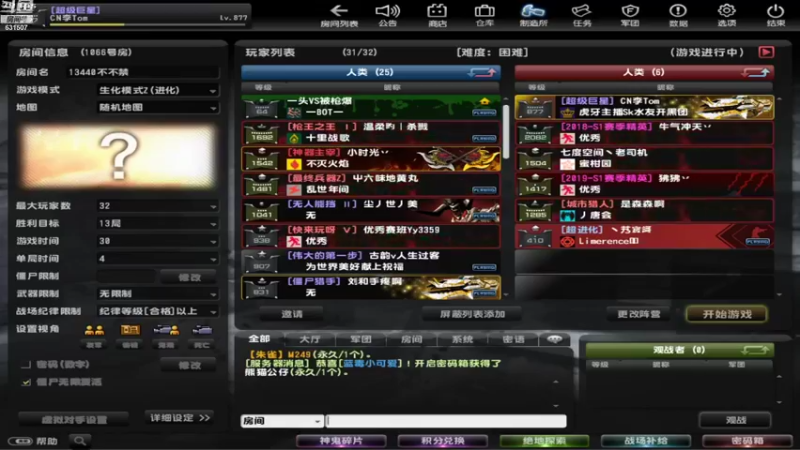
Task: Click clan emblem beside Limerence
Action: click(567, 241)
